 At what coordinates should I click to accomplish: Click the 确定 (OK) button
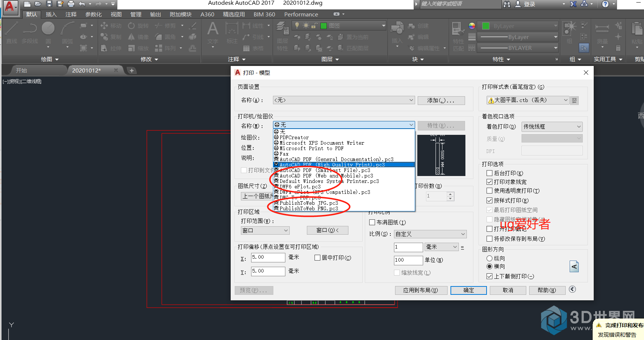tap(469, 290)
